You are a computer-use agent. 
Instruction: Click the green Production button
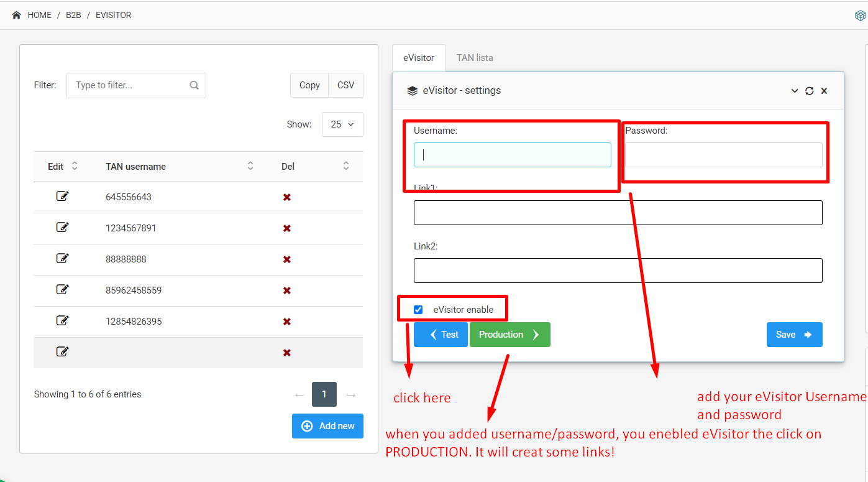[x=510, y=335]
